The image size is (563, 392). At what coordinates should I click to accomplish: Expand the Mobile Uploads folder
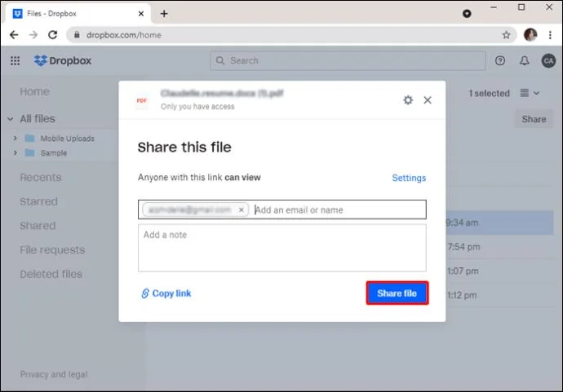pyautogui.click(x=15, y=138)
